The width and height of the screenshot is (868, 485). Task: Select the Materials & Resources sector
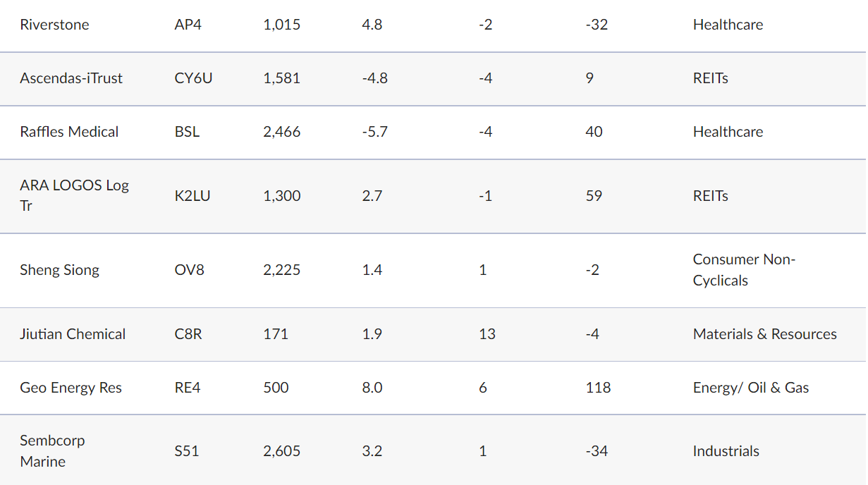click(764, 334)
